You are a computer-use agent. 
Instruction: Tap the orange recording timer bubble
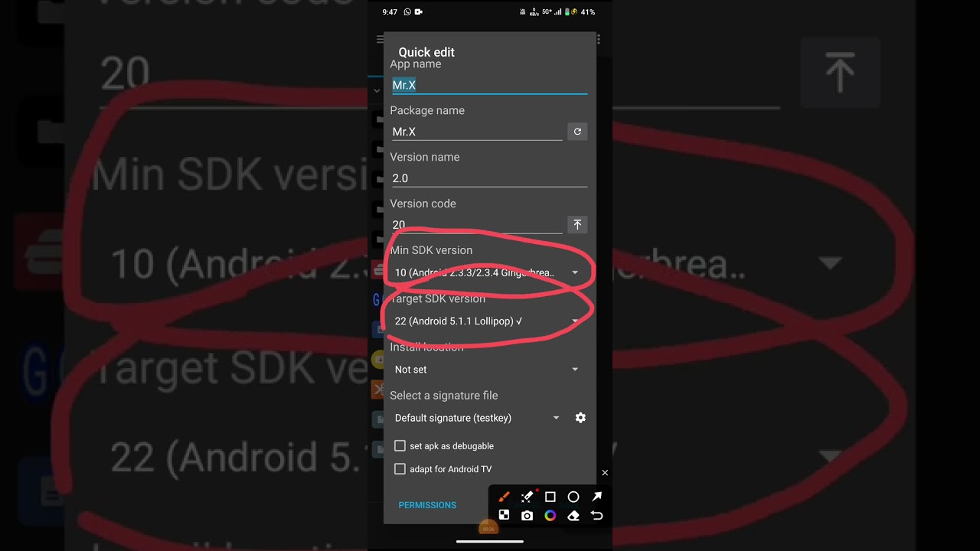click(488, 528)
